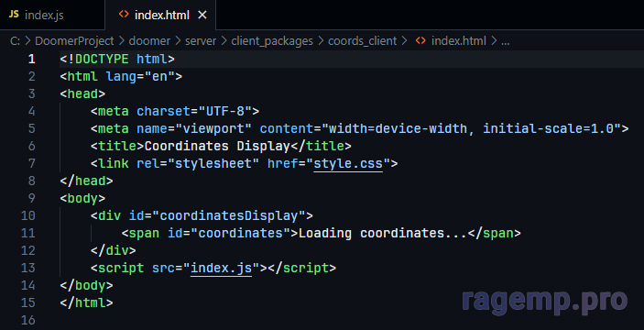Click the C: drive breadcrumb root
This screenshot has height=330, width=644.
15,41
